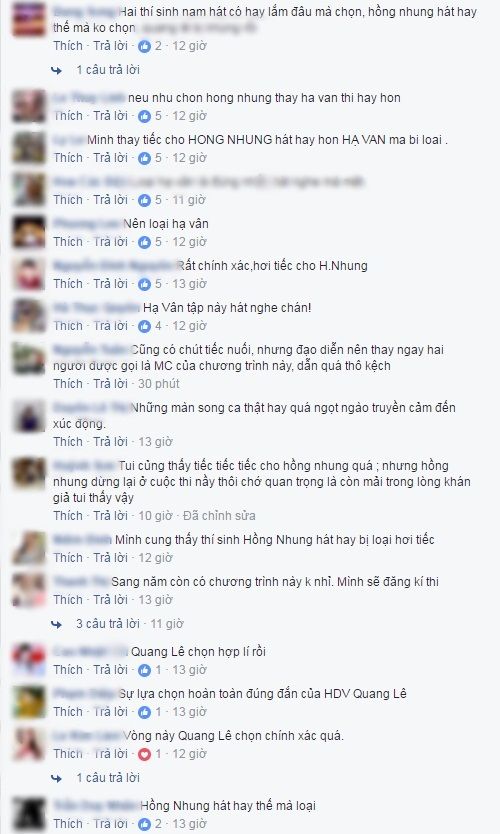Click like count icon on "Nên loại hạ vân" comment
The width and height of the screenshot is (500, 834).
[145, 242]
